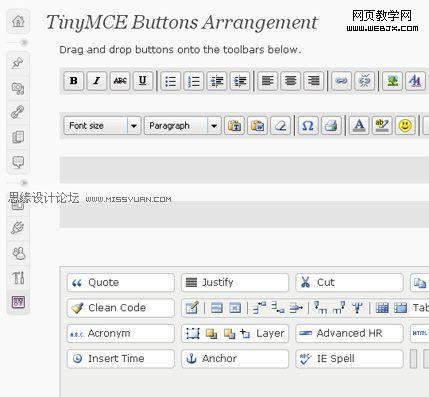
Task: Click the HTML button at right edge
Action: coord(420,333)
